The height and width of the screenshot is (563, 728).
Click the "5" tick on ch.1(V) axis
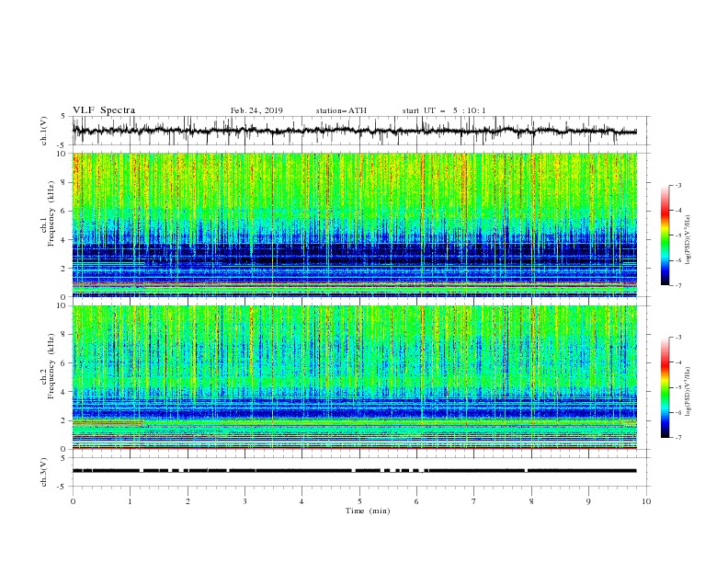tap(63, 117)
